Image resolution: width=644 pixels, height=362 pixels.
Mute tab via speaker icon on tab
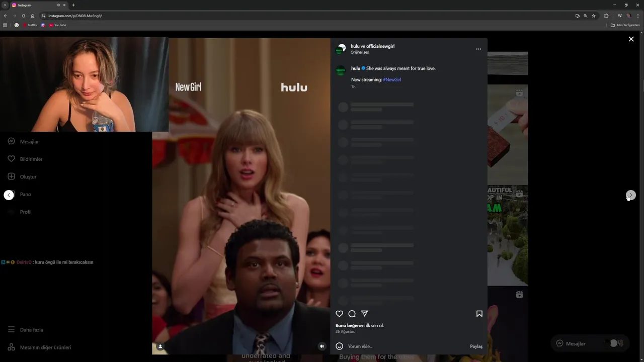(x=58, y=5)
